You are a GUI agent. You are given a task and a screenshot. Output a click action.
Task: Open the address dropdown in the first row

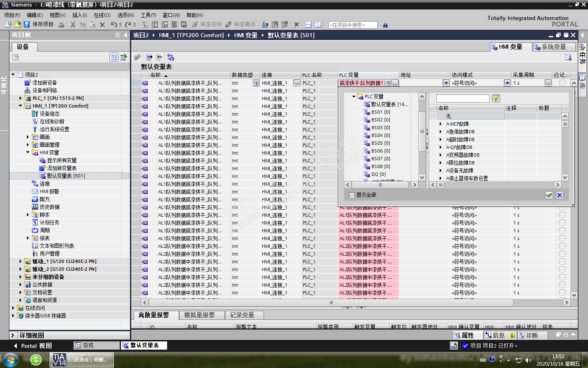point(446,83)
